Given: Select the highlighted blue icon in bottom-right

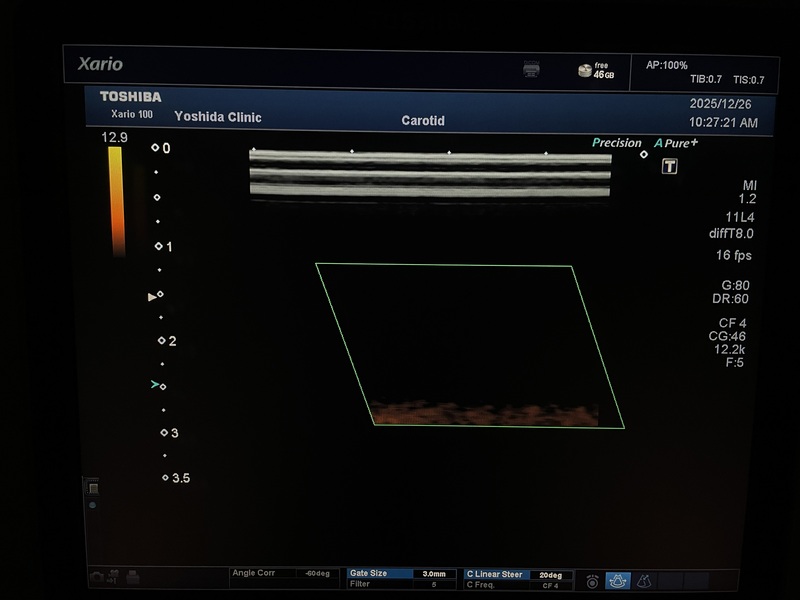Looking at the screenshot, I should coord(618,580).
